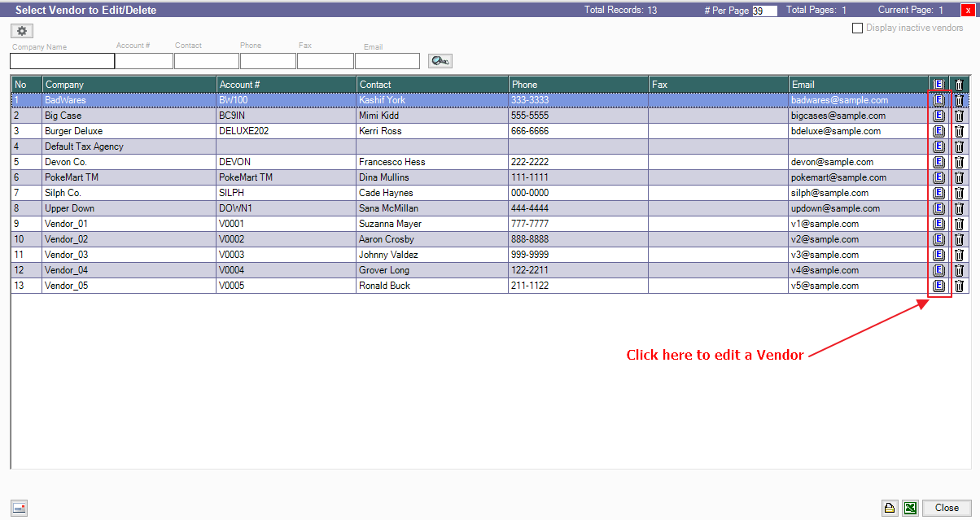Click the # Per Page input box
This screenshot has width=980, height=520.
point(764,11)
